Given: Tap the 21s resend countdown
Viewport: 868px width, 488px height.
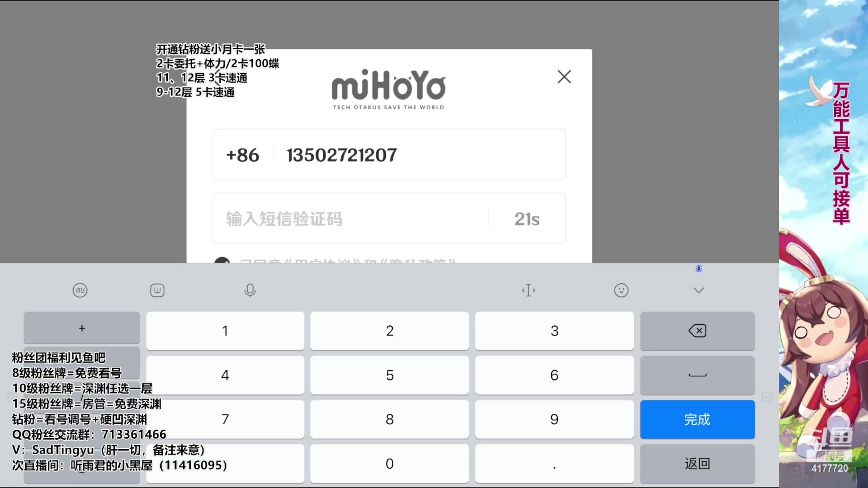Looking at the screenshot, I should click(527, 219).
